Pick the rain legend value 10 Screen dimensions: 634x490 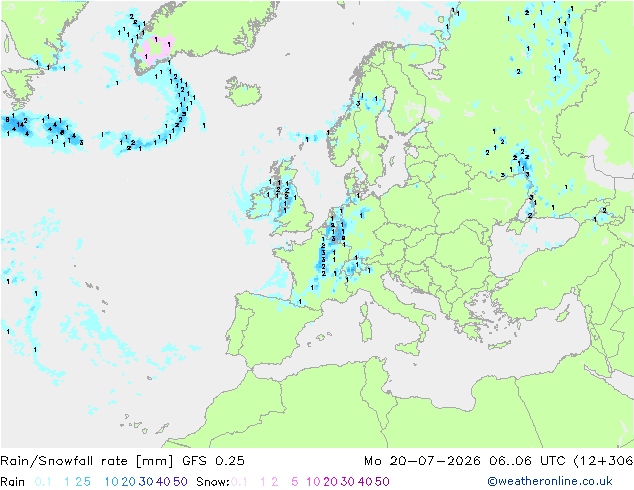pyautogui.click(x=111, y=482)
